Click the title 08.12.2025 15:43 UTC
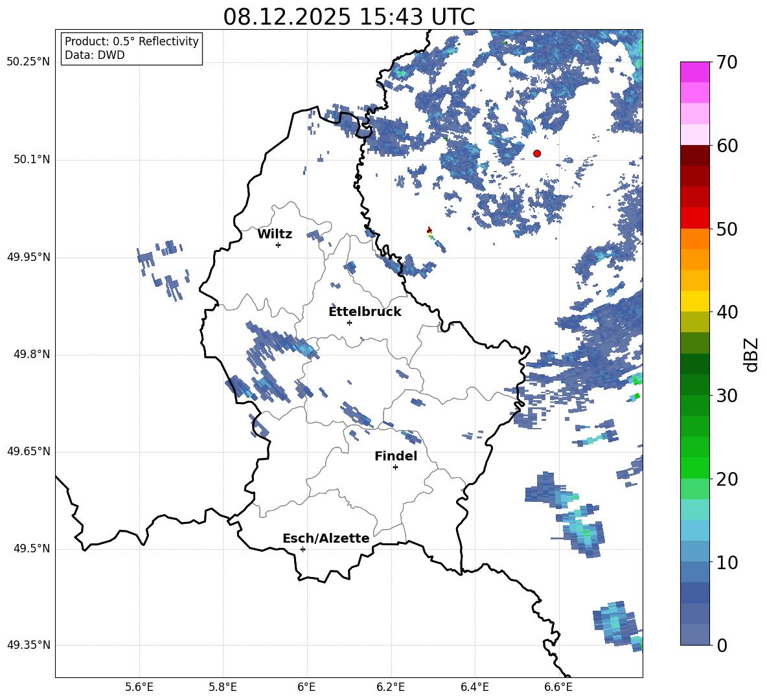 (x=349, y=17)
